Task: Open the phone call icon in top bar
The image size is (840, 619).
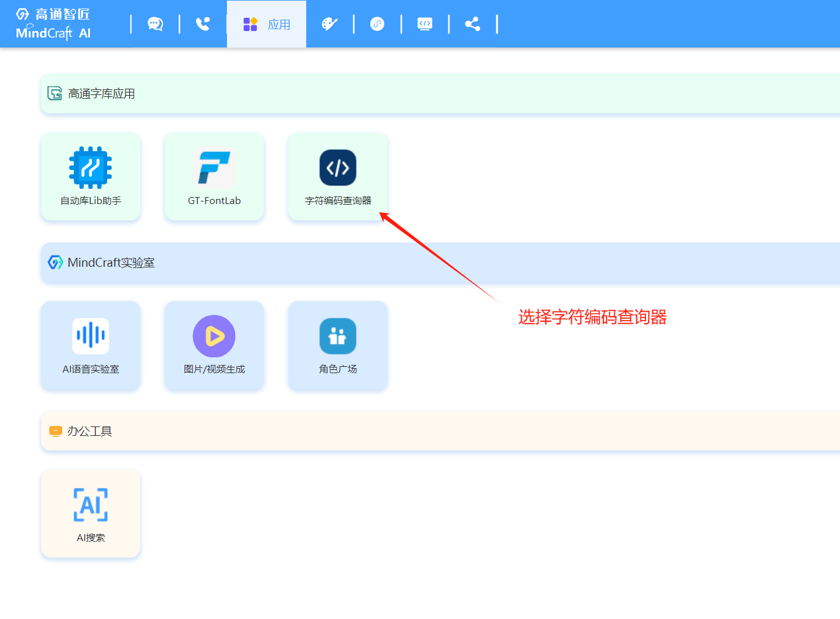Action: (203, 24)
